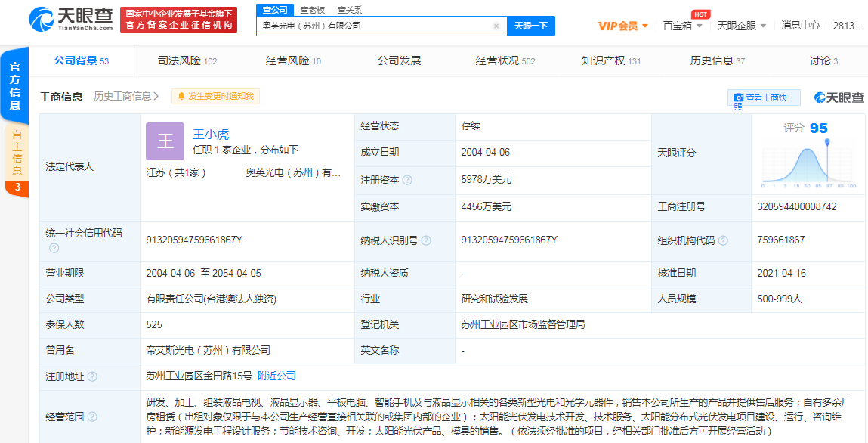
Task: Click the TianYanCha logo in the header
Action: pyautogui.click(x=70, y=20)
